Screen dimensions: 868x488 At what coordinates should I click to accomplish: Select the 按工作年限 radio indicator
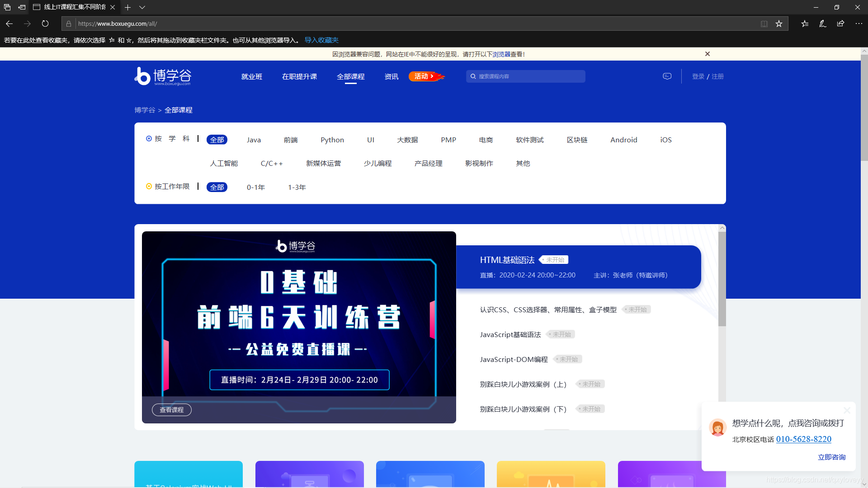[x=149, y=186]
